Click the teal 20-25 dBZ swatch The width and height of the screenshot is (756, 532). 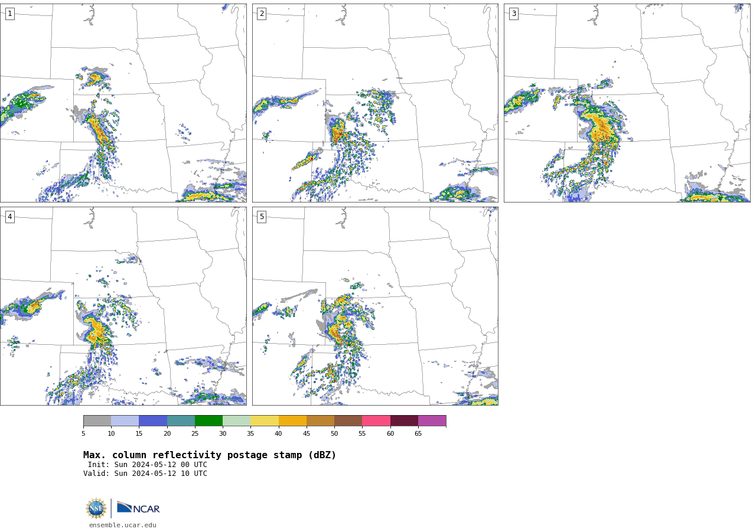181,421
